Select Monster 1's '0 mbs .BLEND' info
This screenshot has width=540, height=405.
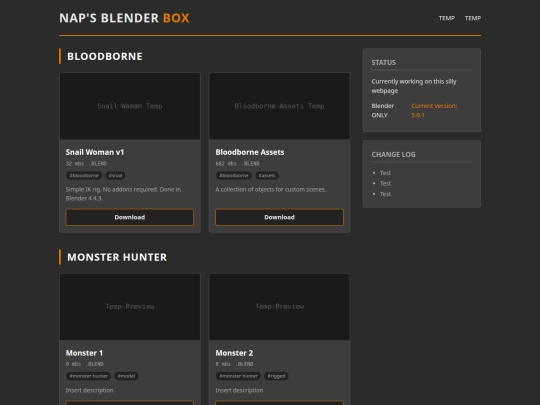point(84,364)
